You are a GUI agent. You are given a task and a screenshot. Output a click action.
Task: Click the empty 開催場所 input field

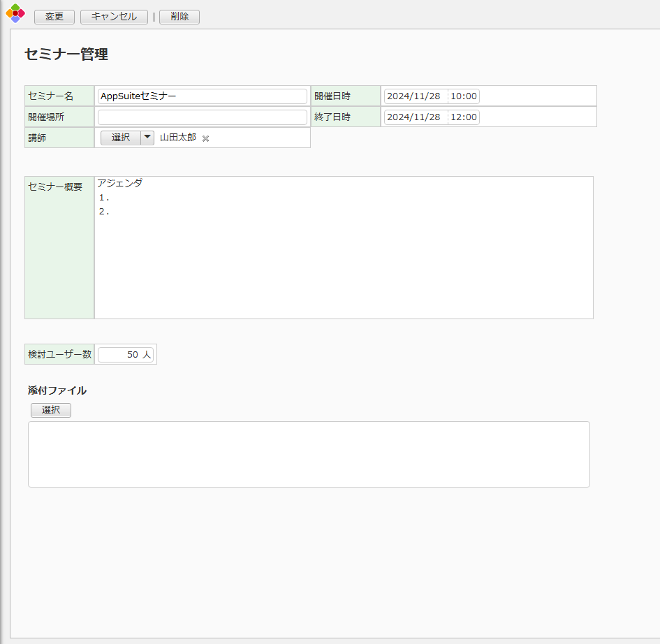[x=203, y=117]
